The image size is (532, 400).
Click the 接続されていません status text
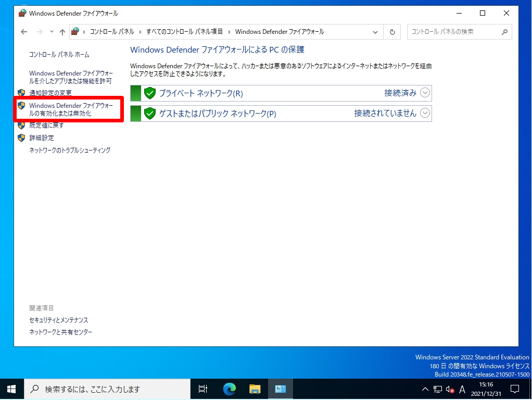click(x=385, y=113)
